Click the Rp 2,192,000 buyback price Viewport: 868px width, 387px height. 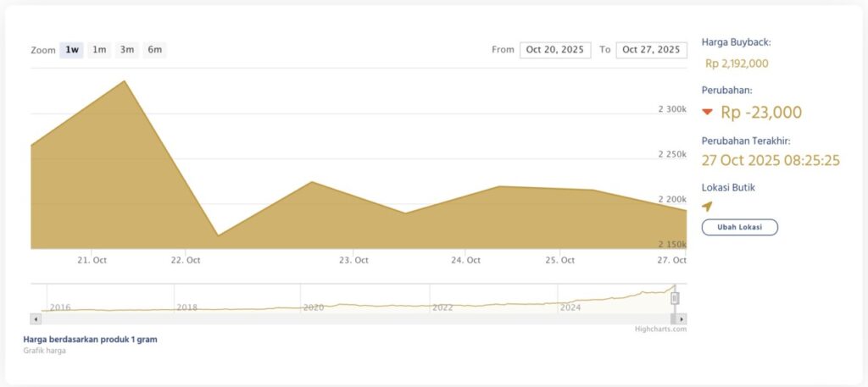tap(737, 64)
